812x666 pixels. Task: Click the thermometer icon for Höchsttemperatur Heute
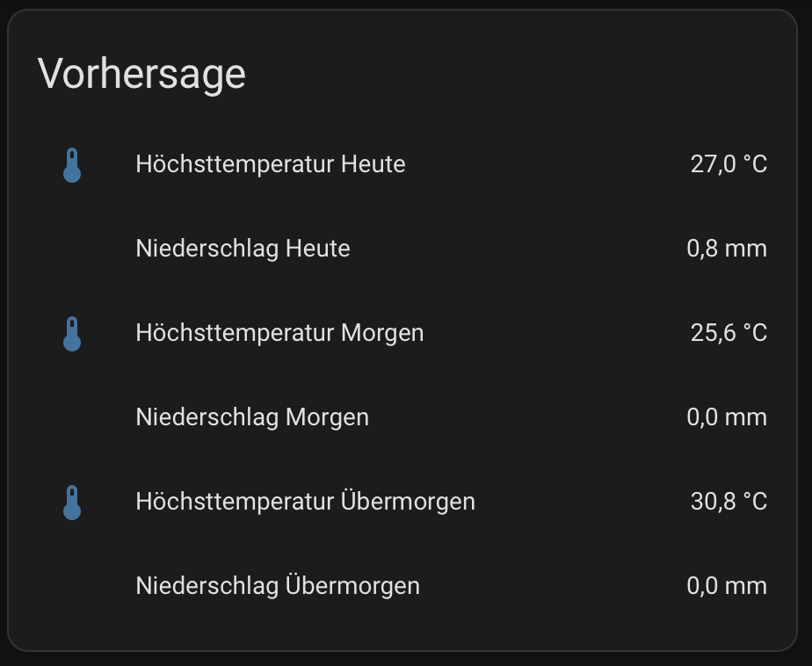pyautogui.click(x=72, y=165)
